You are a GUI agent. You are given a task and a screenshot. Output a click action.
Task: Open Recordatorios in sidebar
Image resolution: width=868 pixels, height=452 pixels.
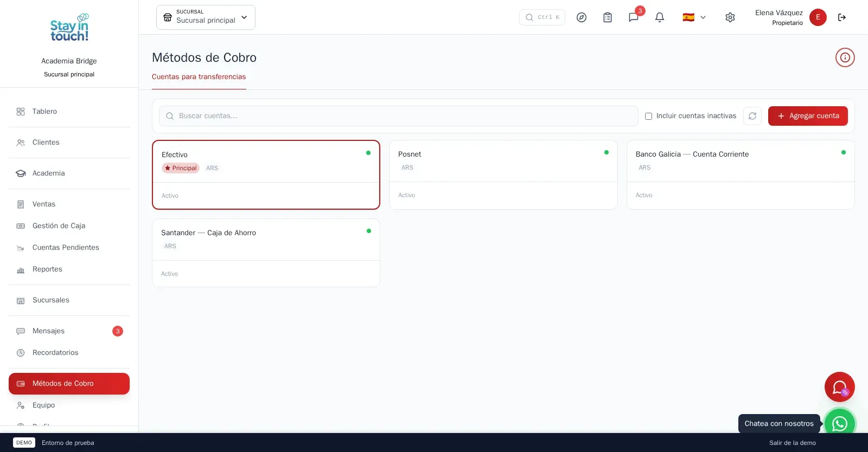[x=69, y=353]
